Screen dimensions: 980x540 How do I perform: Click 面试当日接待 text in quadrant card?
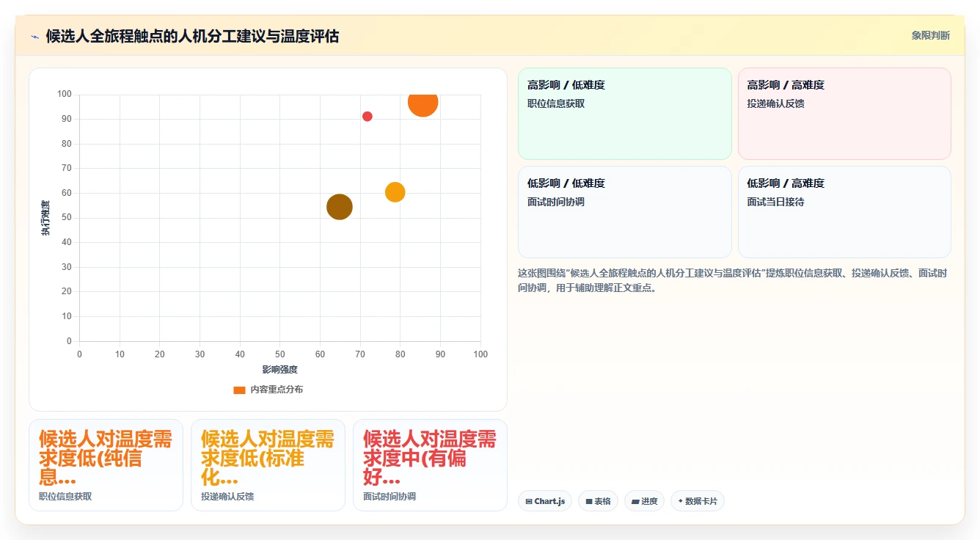tap(776, 202)
